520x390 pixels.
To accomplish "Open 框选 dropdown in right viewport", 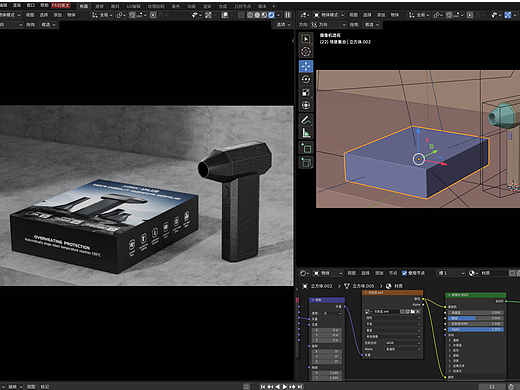I will tap(372, 25).
